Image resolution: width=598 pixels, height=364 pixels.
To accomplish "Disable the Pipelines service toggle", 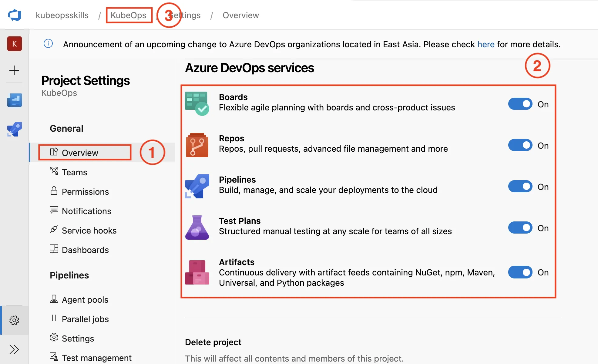I will (520, 186).
